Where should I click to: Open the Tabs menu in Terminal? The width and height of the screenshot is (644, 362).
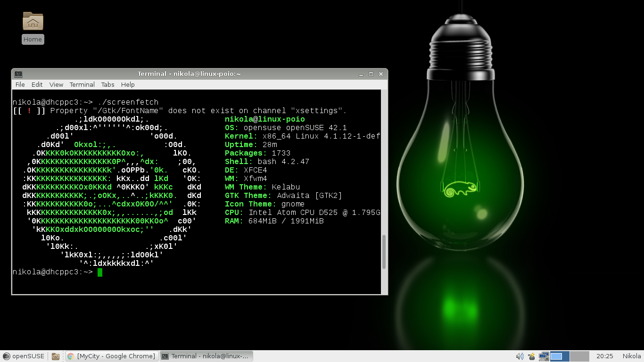[107, 85]
